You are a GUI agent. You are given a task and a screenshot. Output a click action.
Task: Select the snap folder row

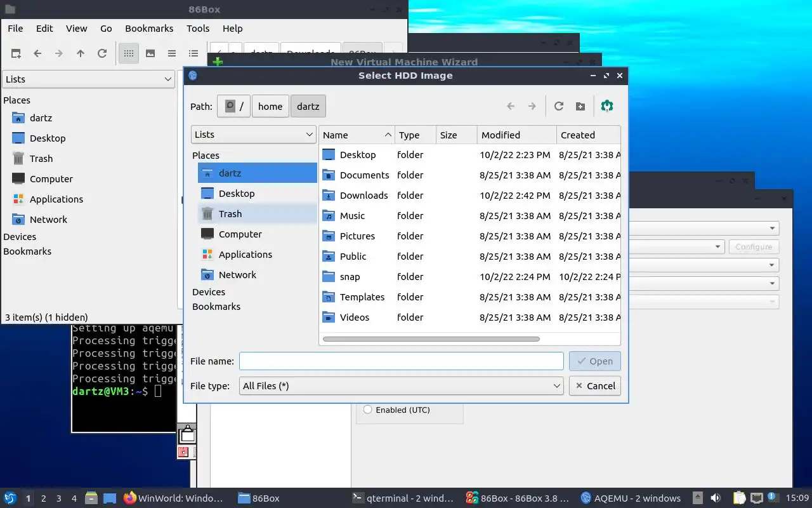469,277
